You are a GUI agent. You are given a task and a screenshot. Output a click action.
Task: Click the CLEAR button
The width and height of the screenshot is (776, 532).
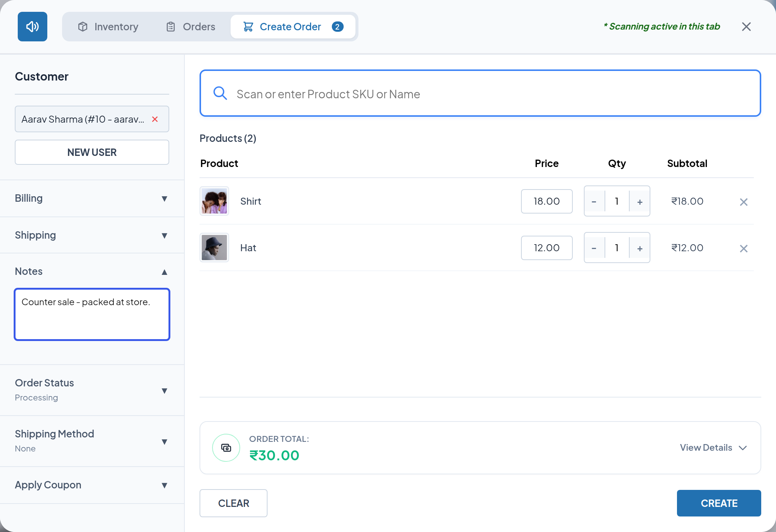(x=234, y=503)
